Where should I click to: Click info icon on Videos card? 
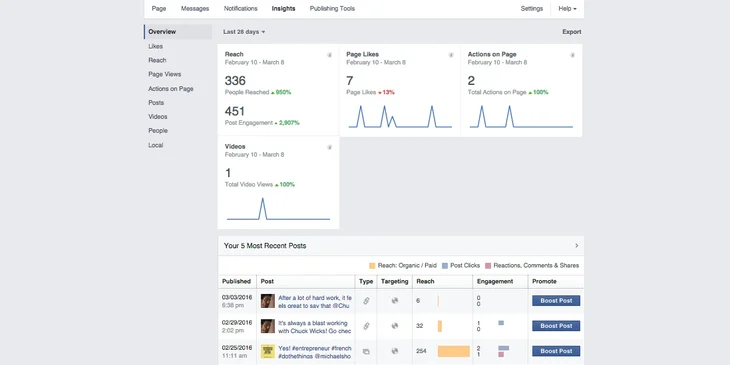[329, 147]
